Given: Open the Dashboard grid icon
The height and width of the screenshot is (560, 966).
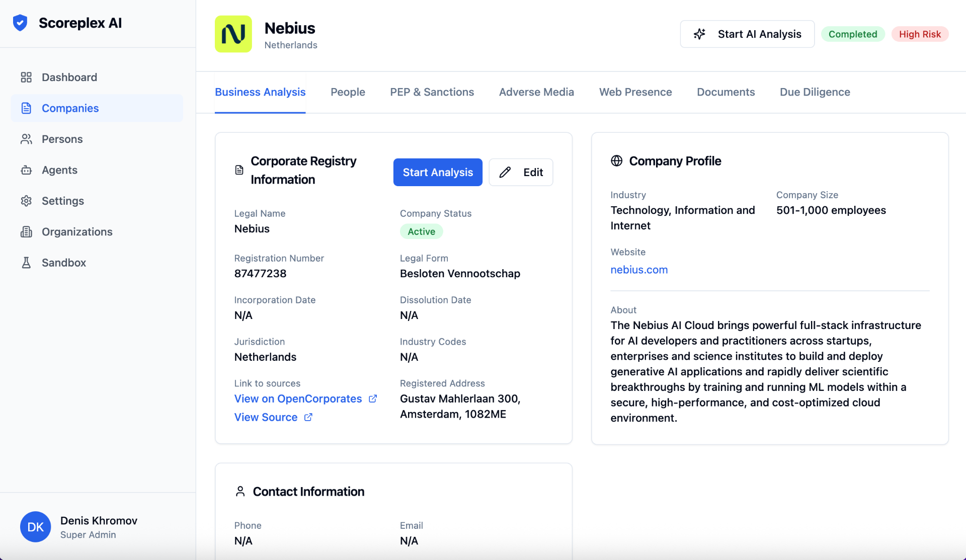Looking at the screenshot, I should (x=26, y=77).
